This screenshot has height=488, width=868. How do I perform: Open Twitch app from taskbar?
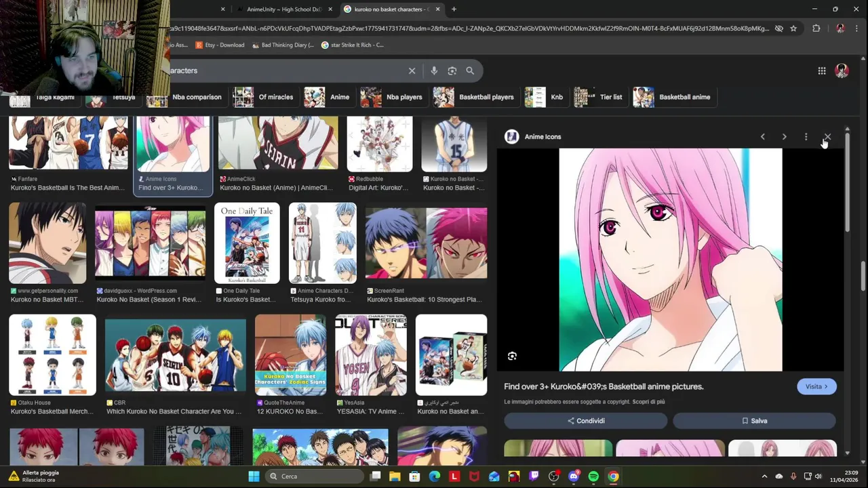click(x=534, y=476)
